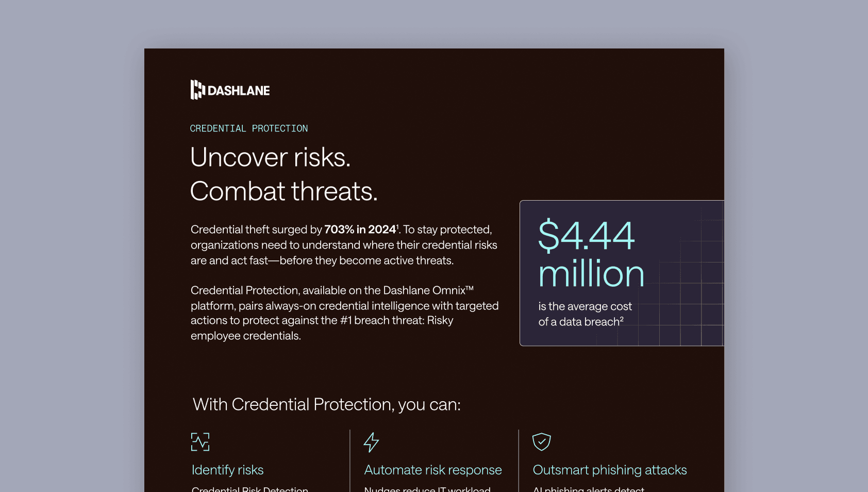The height and width of the screenshot is (492, 868).
Task: Click the Identify risks scan icon
Action: coord(200,442)
